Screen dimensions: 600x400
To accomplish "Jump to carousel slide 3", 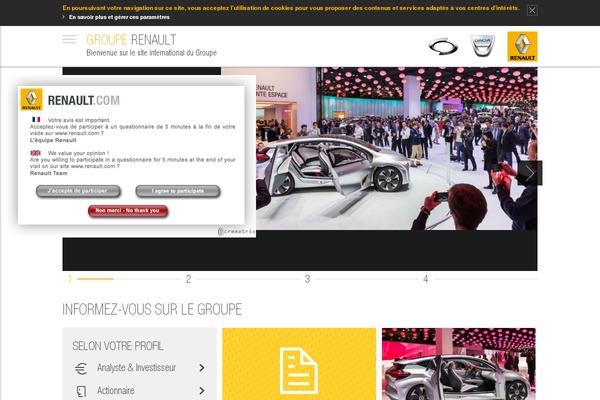I will [x=307, y=279].
